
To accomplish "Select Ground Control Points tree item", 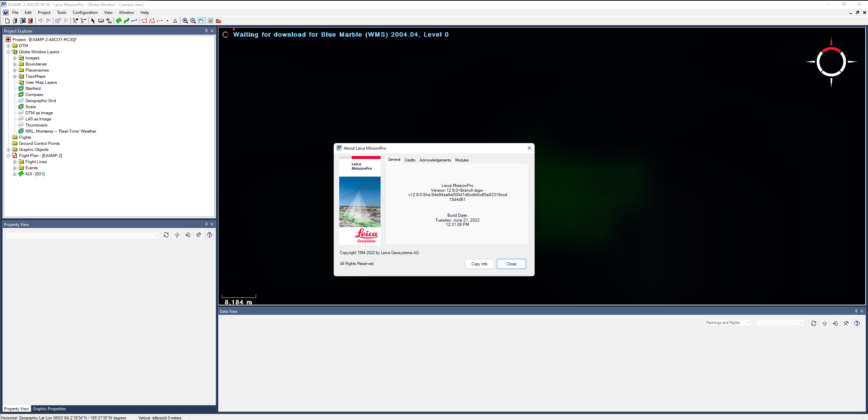I will click(39, 144).
